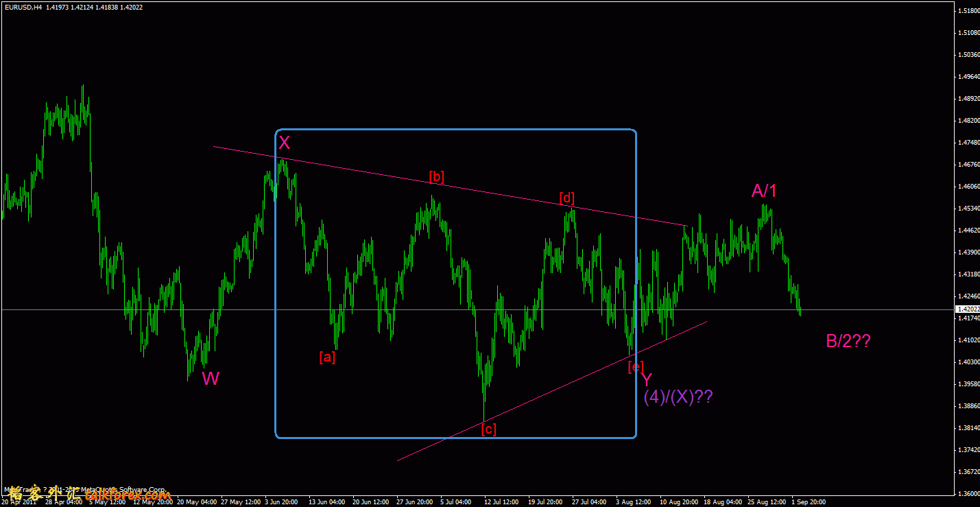Click the 1.38860 price axis value
The width and height of the screenshot is (980, 507).
(968, 405)
